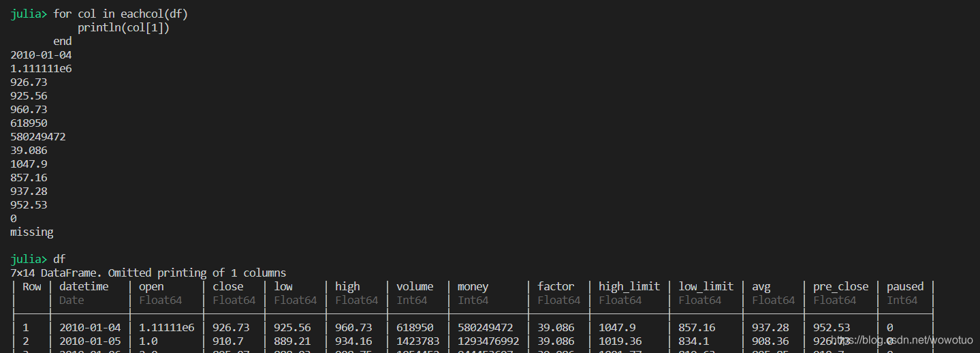Click the '1.111111e6' printed output line
This screenshot has width=980, height=353.
[41, 69]
